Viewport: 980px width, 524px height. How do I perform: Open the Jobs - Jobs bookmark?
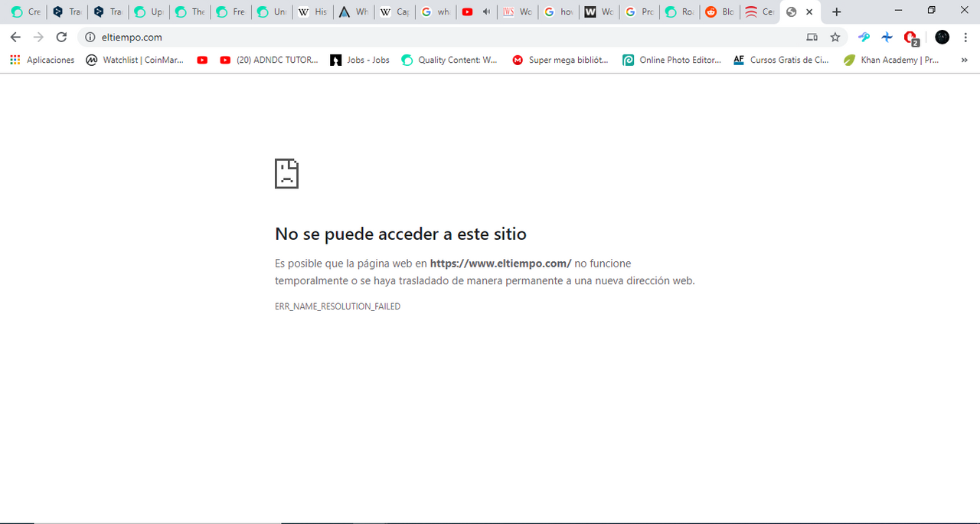(360, 60)
